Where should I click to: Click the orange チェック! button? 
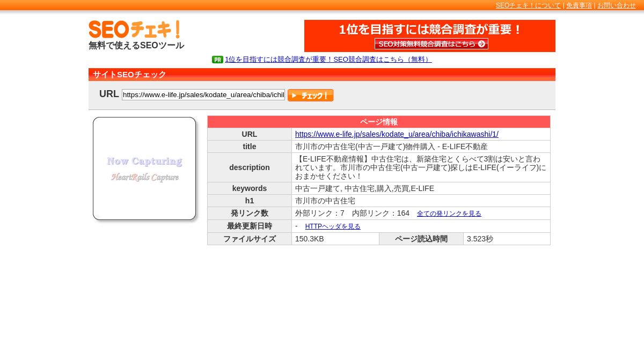coord(311,95)
